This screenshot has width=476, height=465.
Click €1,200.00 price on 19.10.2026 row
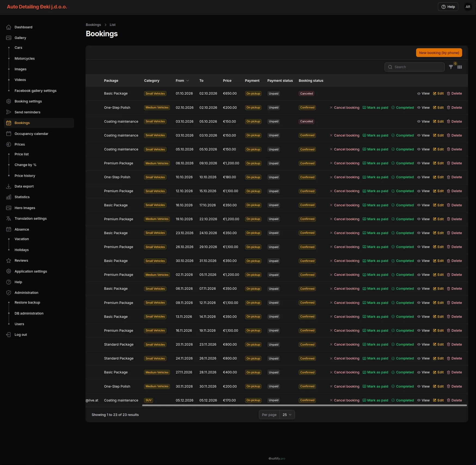click(x=231, y=219)
